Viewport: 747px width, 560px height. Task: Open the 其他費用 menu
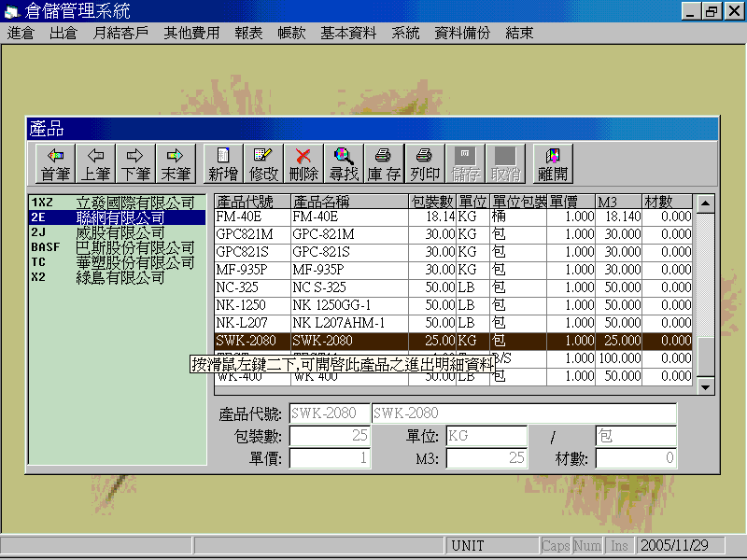pyautogui.click(x=191, y=33)
